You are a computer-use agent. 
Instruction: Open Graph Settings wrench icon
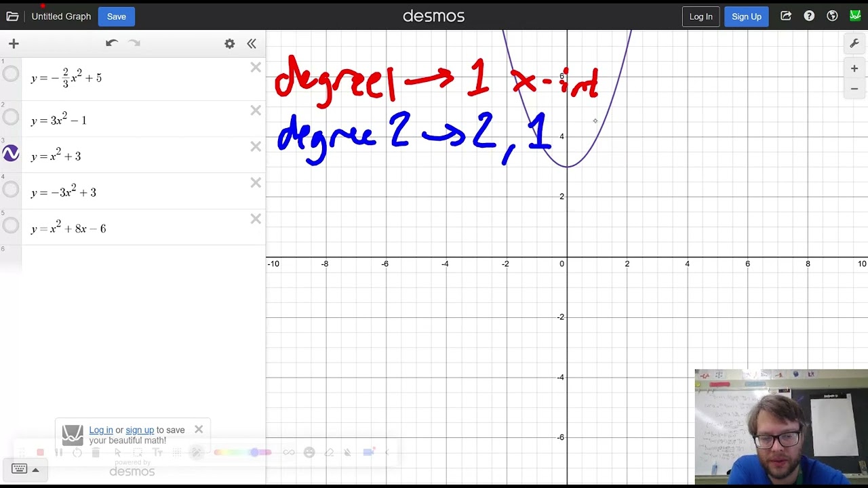pyautogui.click(x=854, y=44)
